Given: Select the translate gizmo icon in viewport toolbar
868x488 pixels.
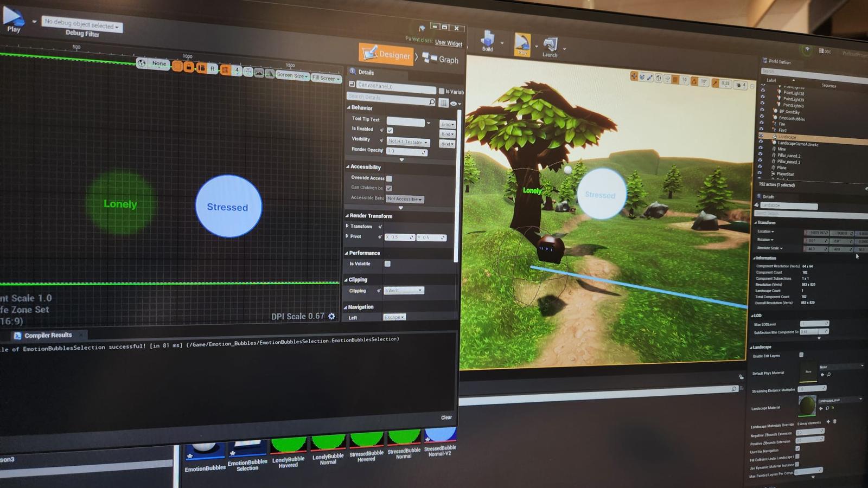Looking at the screenshot, I should click(x=634, y=76).
